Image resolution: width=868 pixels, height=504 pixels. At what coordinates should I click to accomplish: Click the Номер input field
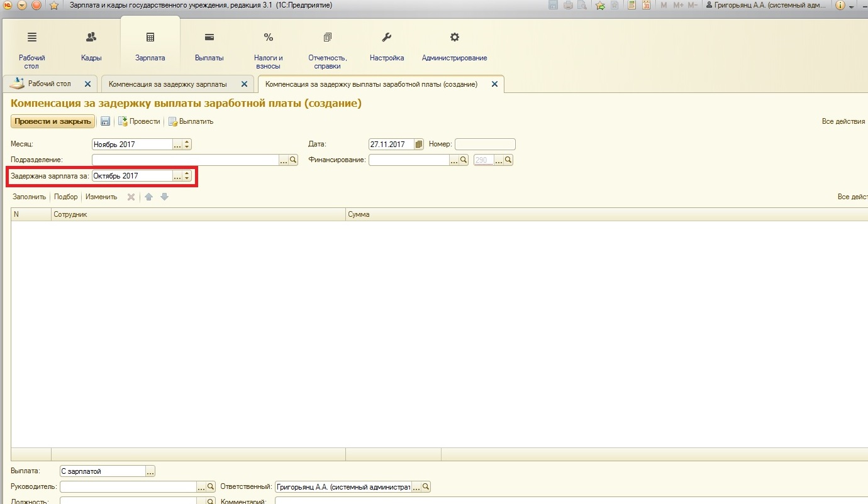point(485,145)
